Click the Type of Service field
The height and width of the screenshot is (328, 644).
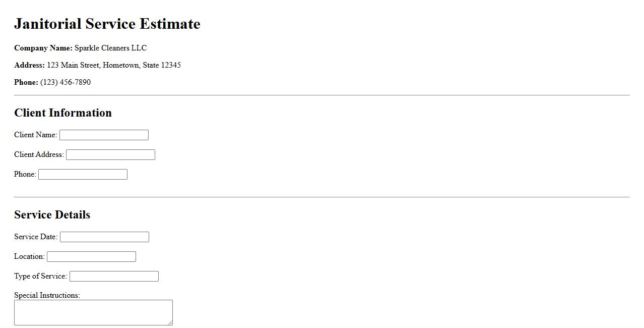[x=114, y=276]
